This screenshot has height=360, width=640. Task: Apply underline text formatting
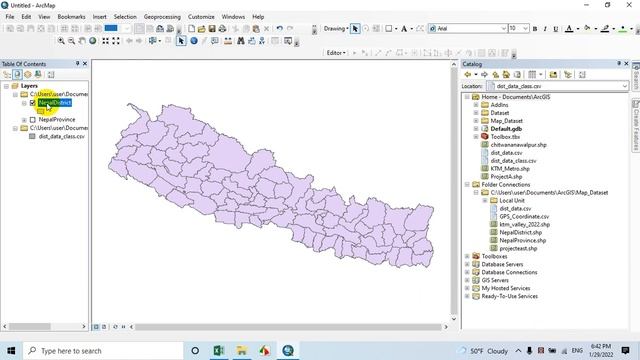click(x=556, y=29)
